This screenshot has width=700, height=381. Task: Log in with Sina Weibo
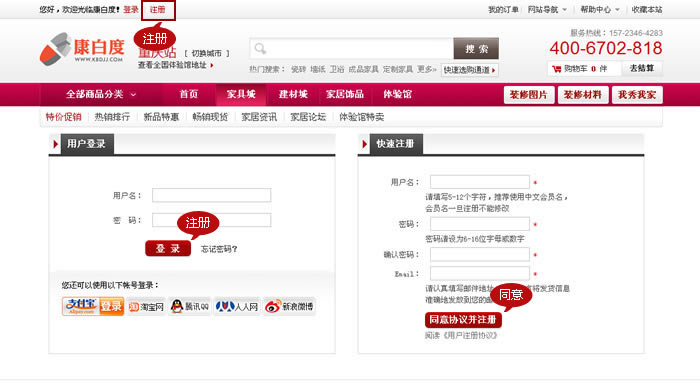(x=289, y=307)
